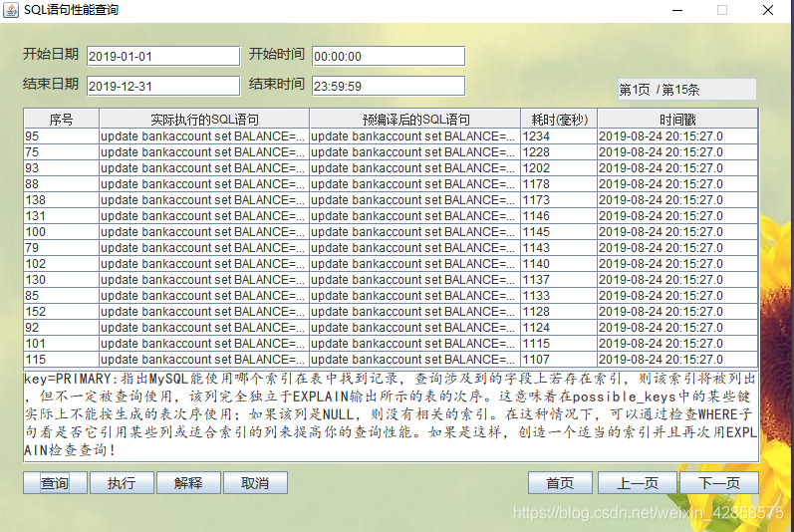The height and width of the screenshot is (532, 794).
Task: Click the 预编译后的SQL语句 column header
Action: click(x=414, y=120)
